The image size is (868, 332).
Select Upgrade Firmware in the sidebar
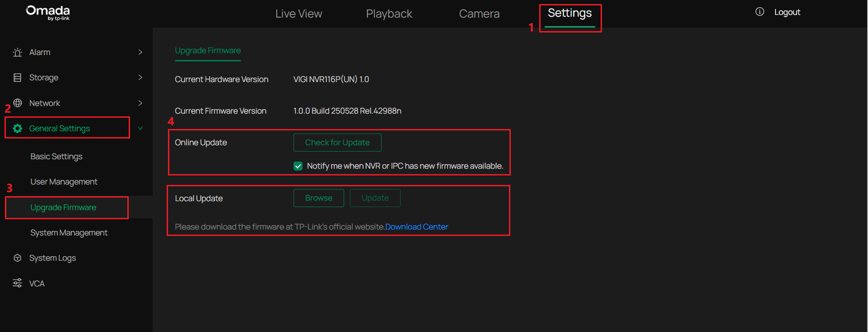coord(63,208)
